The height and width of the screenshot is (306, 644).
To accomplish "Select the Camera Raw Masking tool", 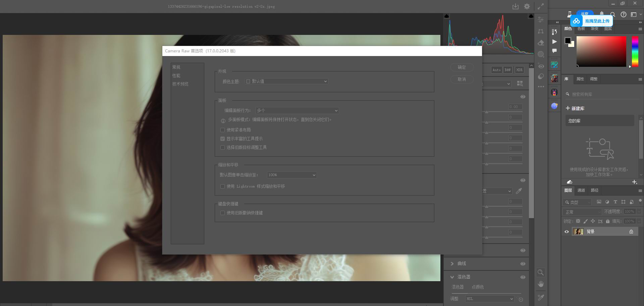I will 541,54.
